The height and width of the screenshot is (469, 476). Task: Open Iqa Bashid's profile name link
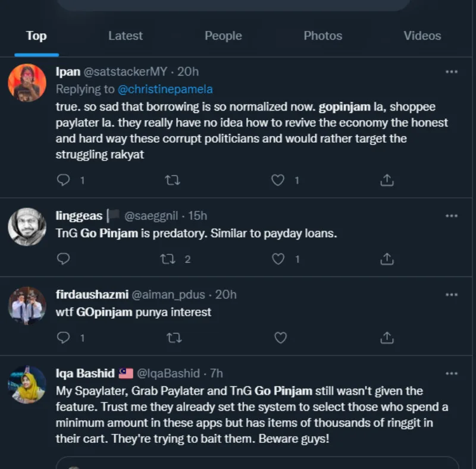point(85,373)
